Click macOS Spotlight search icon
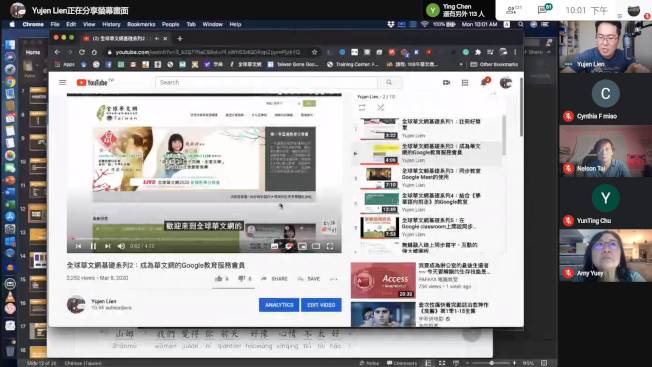 [521, 25]
